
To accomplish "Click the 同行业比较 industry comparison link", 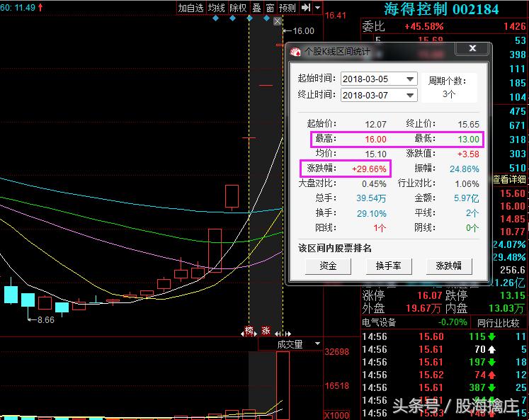I will (x=498, y=323).
